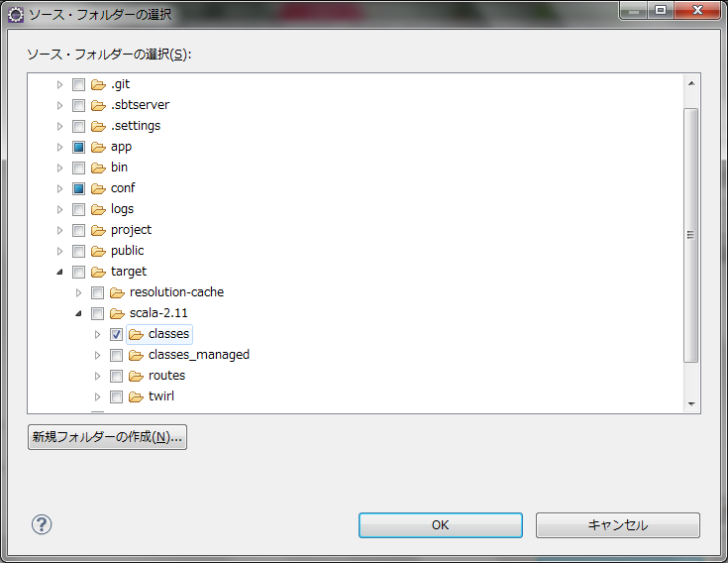This screenshot has height=563, width=728.
Task: Click the vertical scrollbar thumb
Action: [x=691, y=235]
